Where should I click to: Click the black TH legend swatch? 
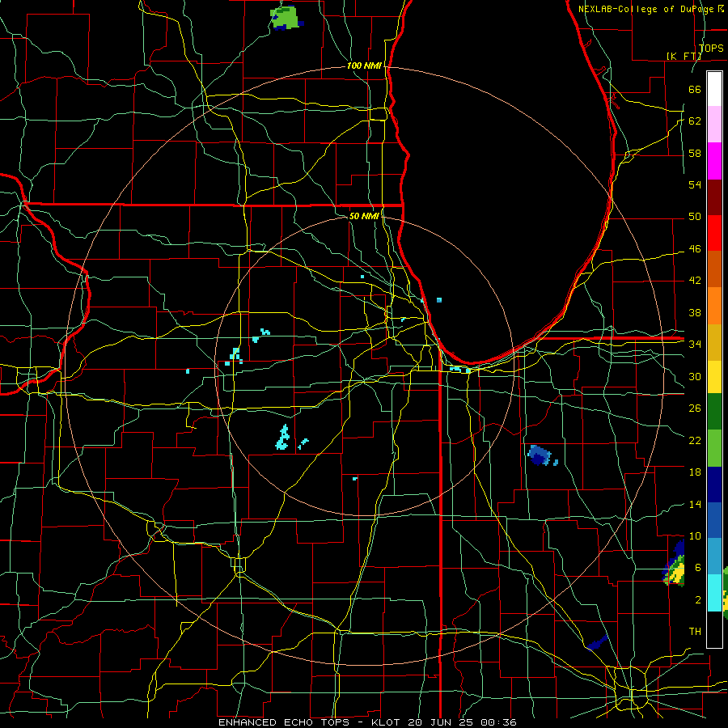tap(714, 629)
